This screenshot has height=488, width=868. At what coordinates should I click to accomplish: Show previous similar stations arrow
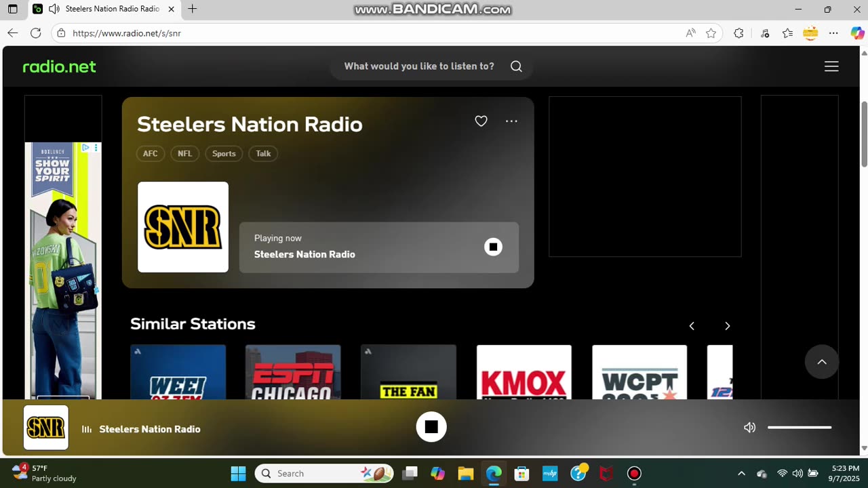pos(692,326)
